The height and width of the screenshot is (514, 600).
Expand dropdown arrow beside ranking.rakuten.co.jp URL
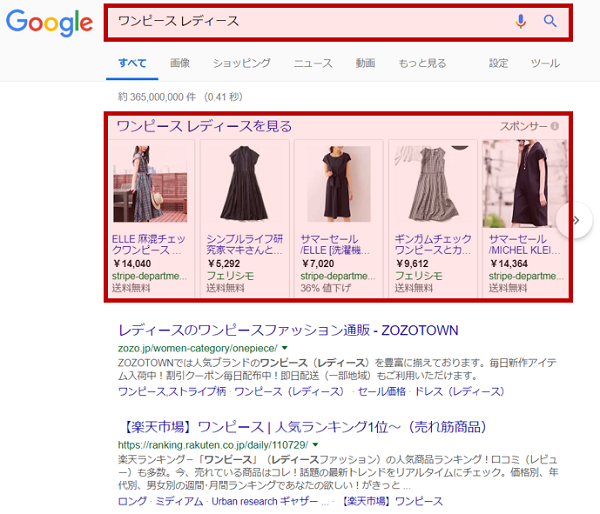315,445
